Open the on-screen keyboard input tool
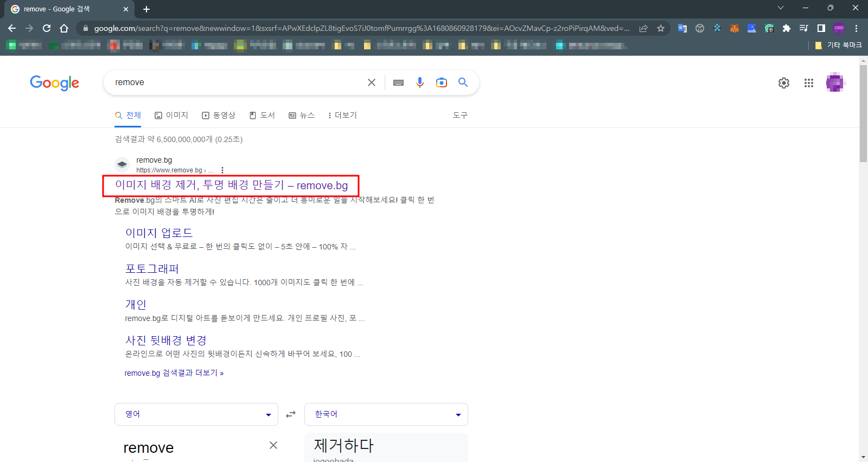Image resolution: width=868 pixels, height=462 pixels. point(398,82)
